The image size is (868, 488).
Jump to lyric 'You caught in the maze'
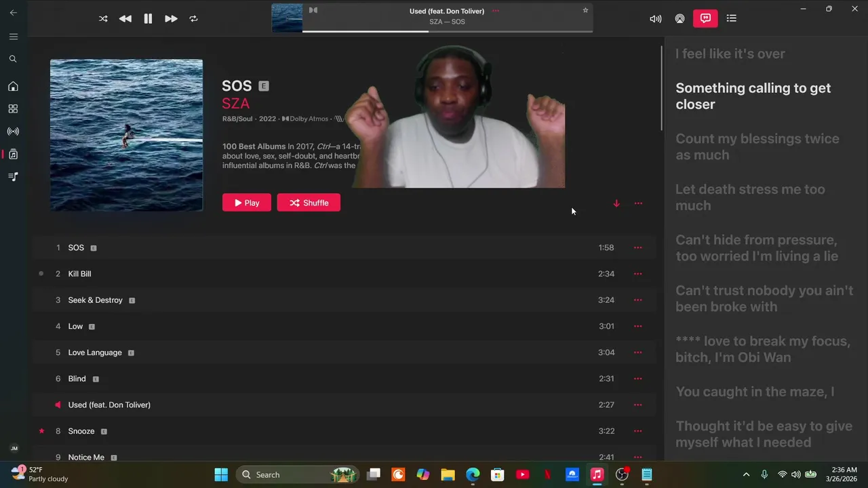coord(755,392)
